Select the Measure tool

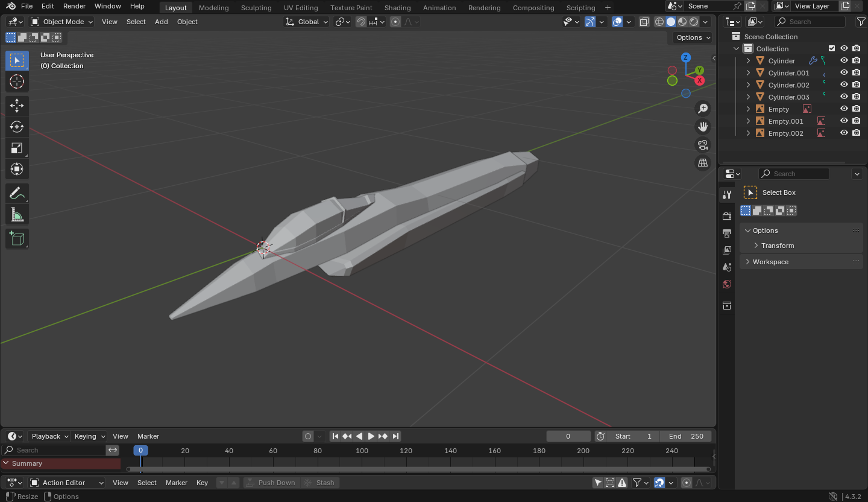(17, 214)
